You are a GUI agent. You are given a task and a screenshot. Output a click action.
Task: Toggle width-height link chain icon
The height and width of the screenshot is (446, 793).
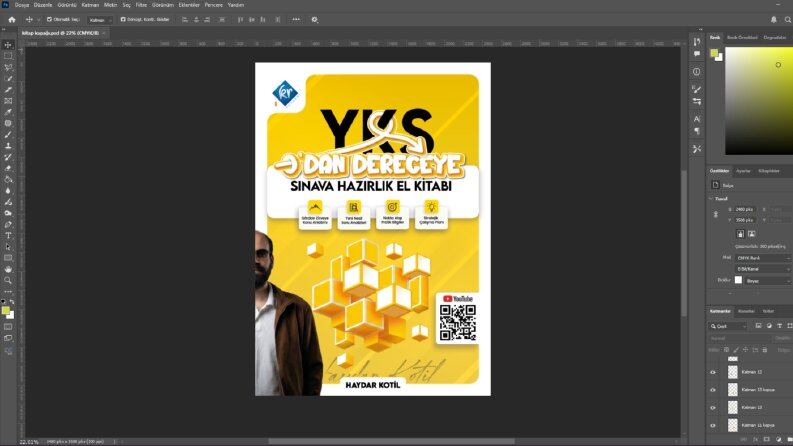(716, 214)
